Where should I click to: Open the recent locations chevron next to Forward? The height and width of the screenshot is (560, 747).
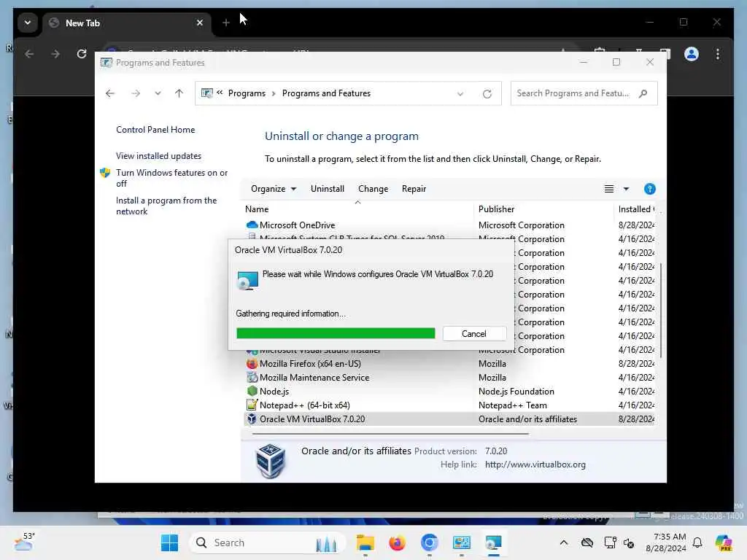pyautogui.click(x=158, y=93)
